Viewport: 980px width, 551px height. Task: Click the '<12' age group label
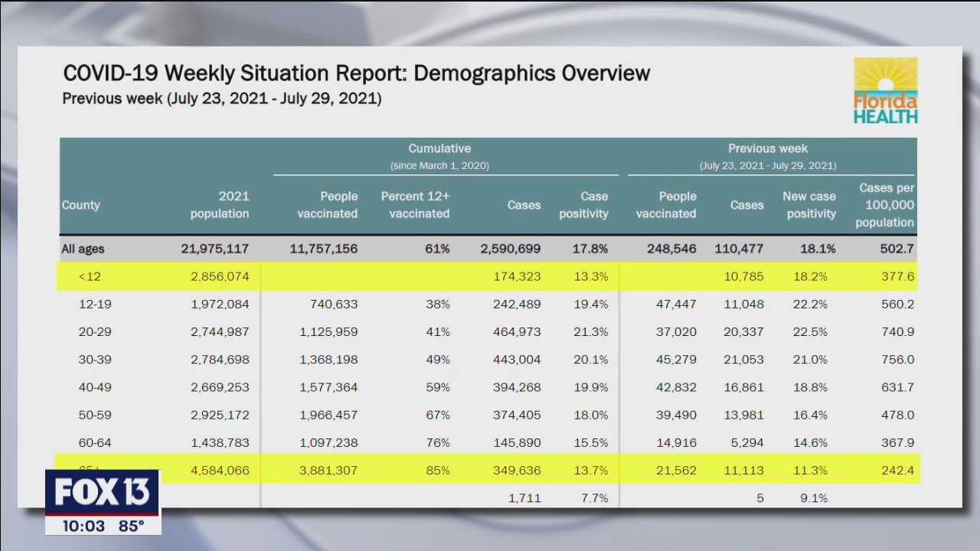tap(90, 276)
